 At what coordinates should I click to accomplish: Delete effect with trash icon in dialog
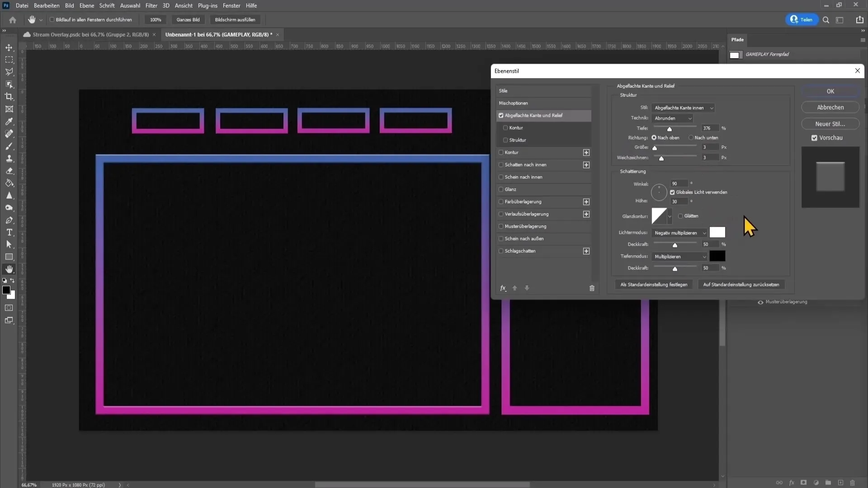592,288
